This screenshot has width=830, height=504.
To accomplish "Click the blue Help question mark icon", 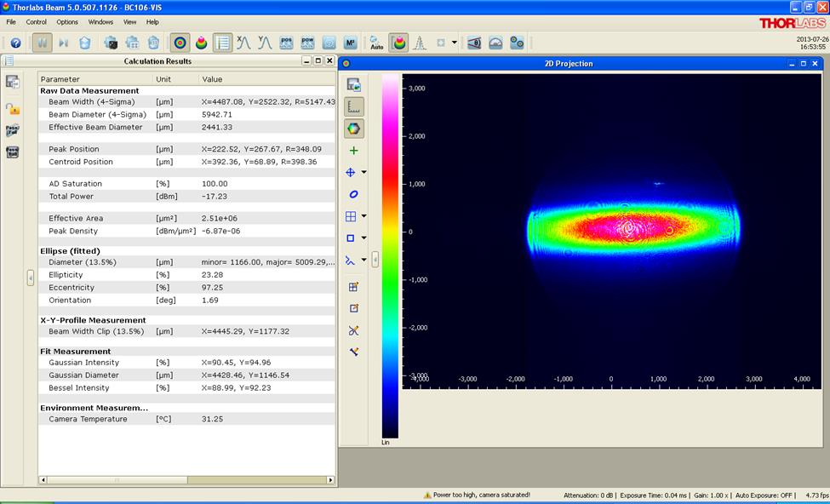I will (15, 43).
